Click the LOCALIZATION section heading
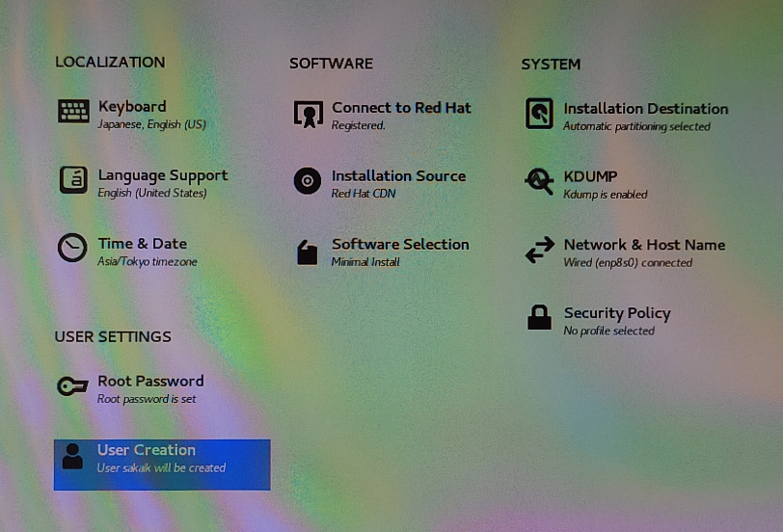This screenshot has height=532, width=783. pyautogui.click(x=110, y=62)
